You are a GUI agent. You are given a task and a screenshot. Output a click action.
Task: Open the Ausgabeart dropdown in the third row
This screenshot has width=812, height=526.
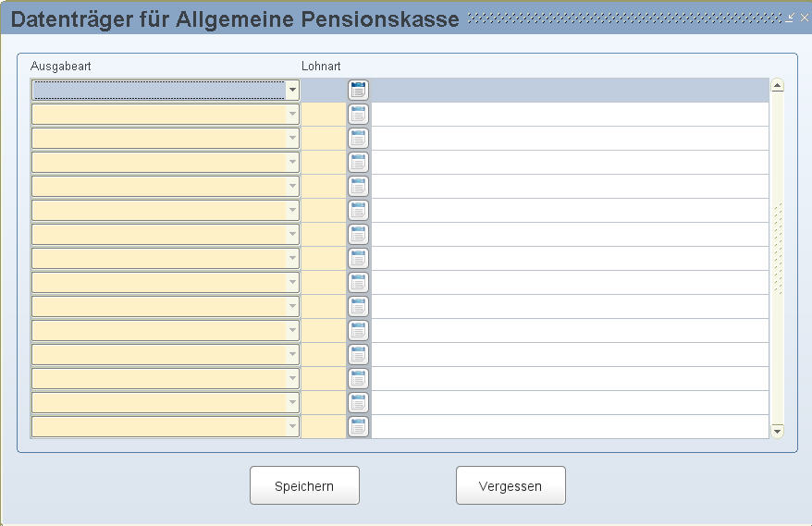292,139
